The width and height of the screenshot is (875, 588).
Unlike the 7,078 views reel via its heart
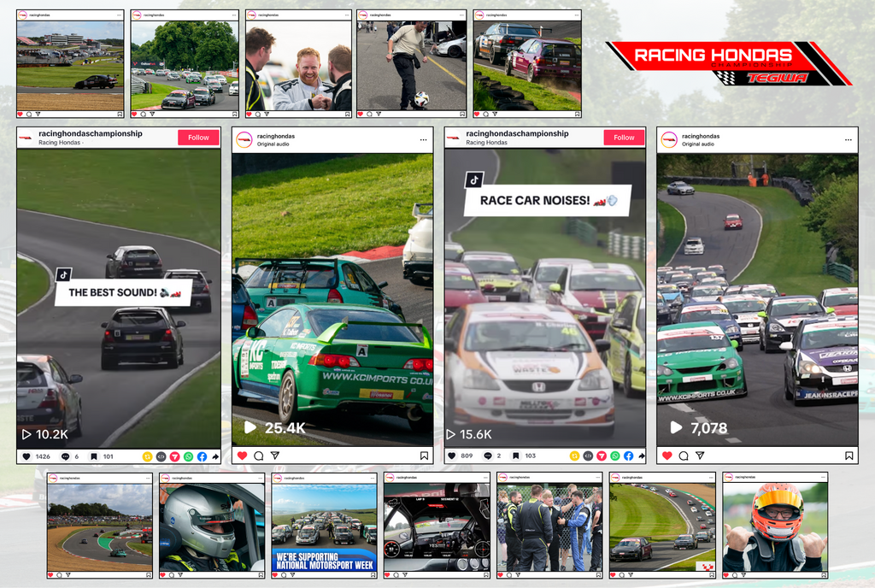coord(667,456)
